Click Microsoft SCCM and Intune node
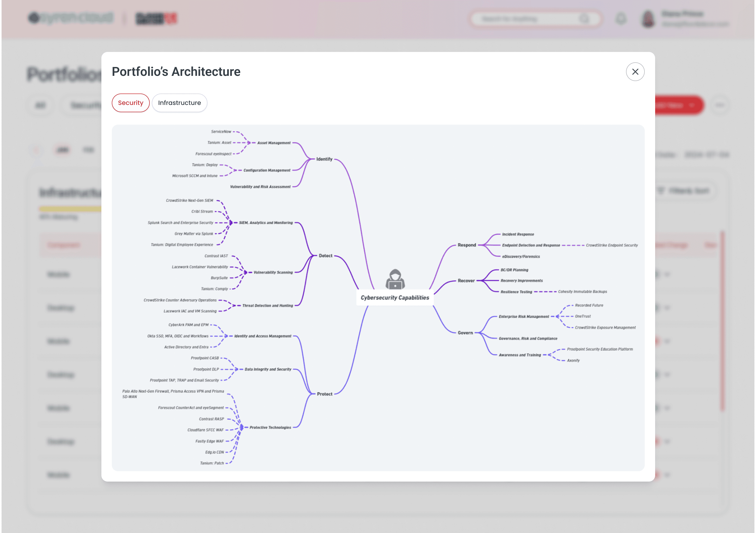756x533 pixels. pos(195,176)
